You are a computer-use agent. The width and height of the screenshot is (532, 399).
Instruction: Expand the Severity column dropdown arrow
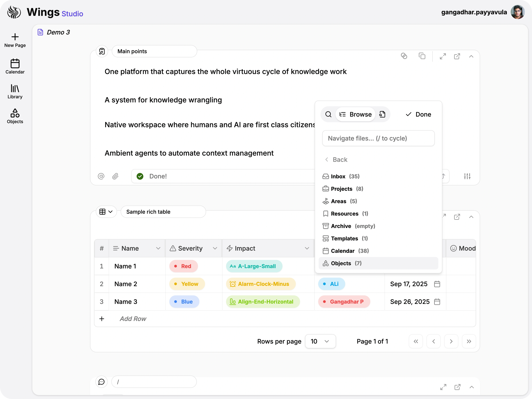pyautogui.click(x=215, y=248)
